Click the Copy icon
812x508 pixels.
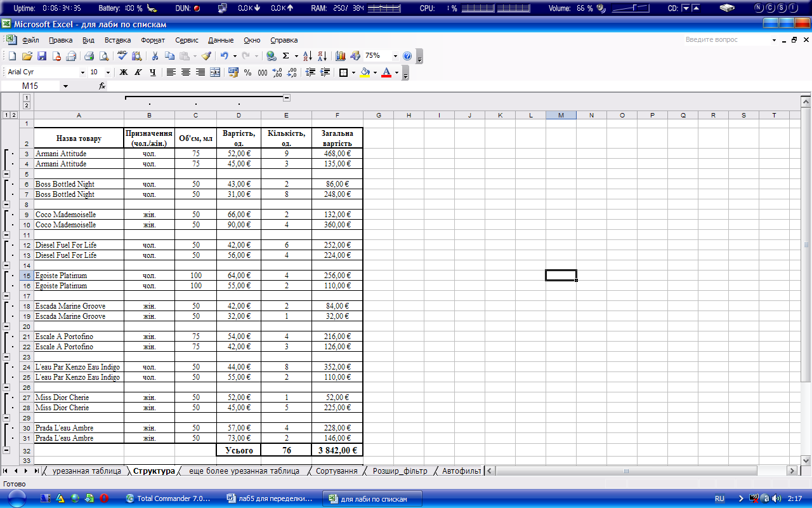click(169, 56)
